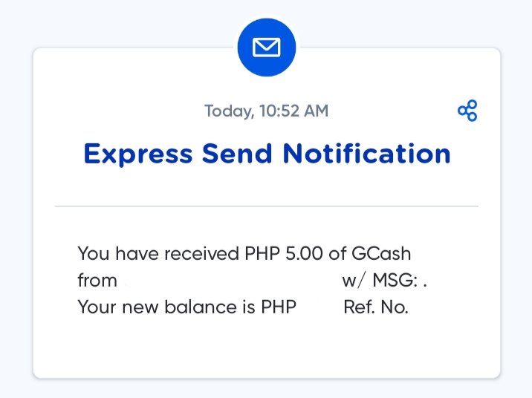Image resolution: width=532 pixels, height=398 pixels.
Task: Click empty space below the message text
Action: [x=267, y=346]
